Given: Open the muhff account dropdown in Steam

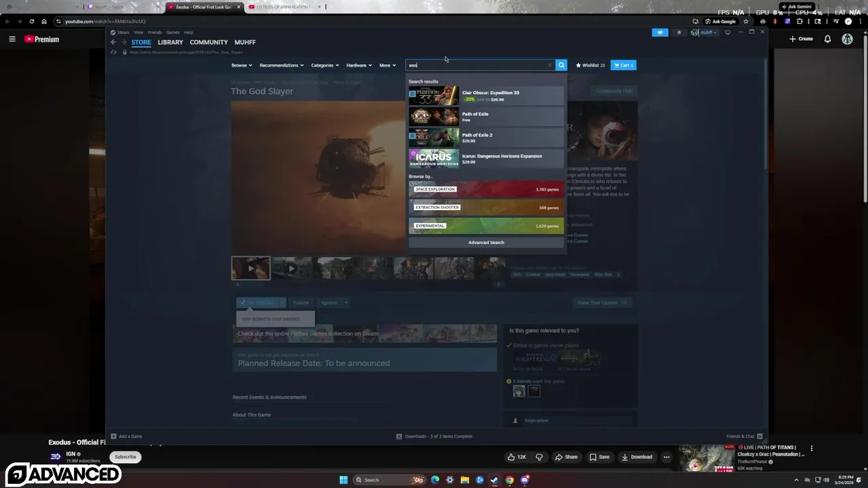Looking at the screenshot, I should (x=704, y=33).
